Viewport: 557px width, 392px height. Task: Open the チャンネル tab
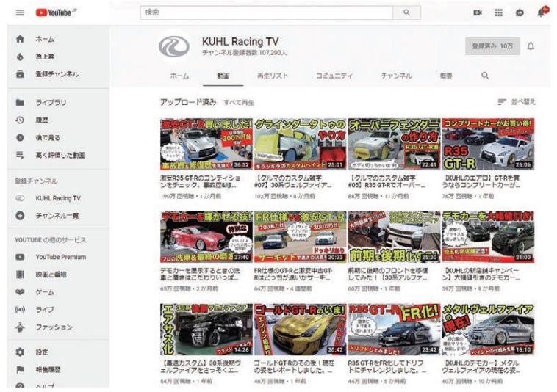click(396, 76)
